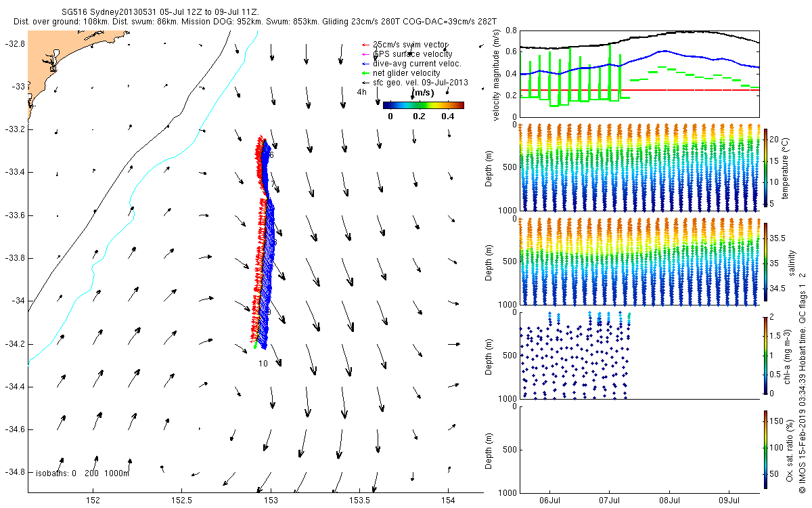Select legend entry 'sfc geo. vel. 09-Jul-2013'
The image size is (812, 508).
(420, 82)
